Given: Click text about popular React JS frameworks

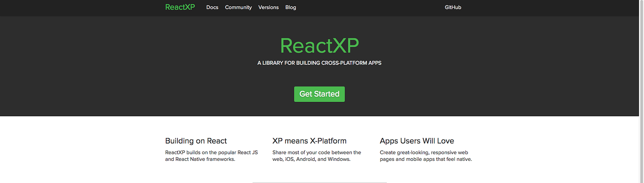Looking at the screenshot, I should [211, 156].
